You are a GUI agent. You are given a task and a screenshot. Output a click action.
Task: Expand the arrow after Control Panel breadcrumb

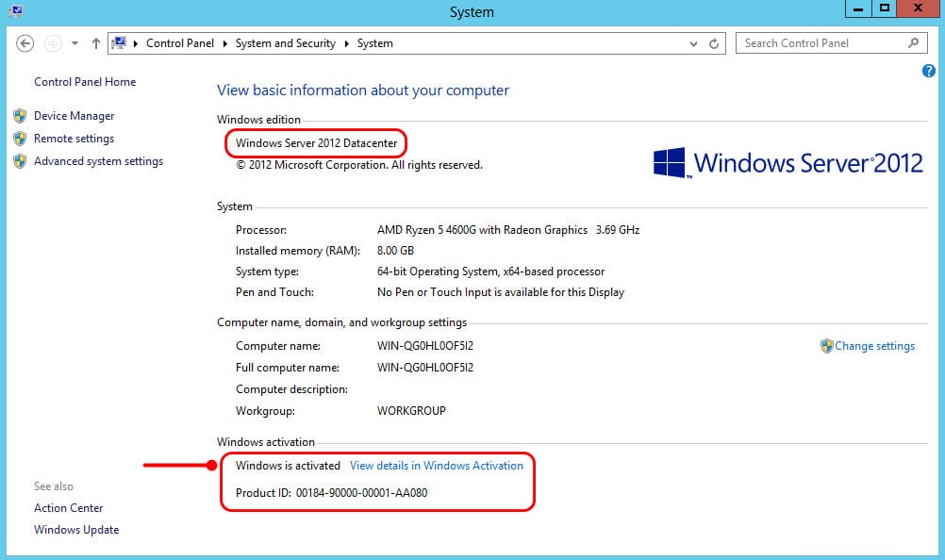coord(224,43)
